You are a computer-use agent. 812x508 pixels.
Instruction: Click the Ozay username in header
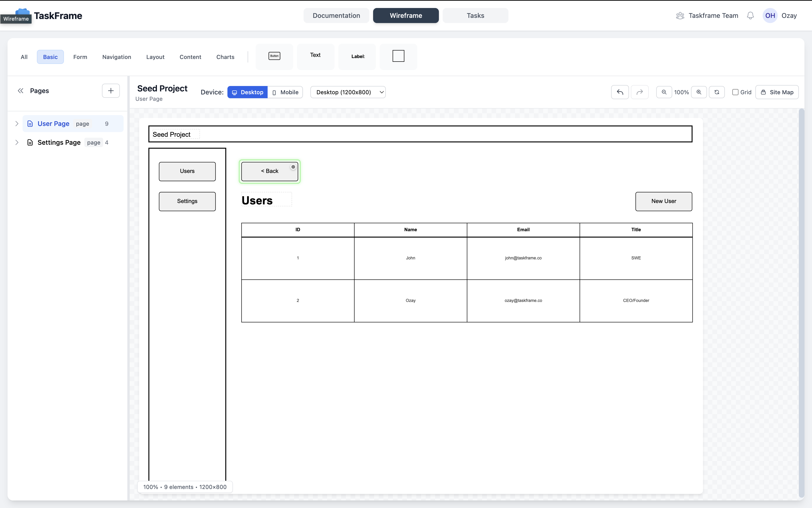coord(789,16)
